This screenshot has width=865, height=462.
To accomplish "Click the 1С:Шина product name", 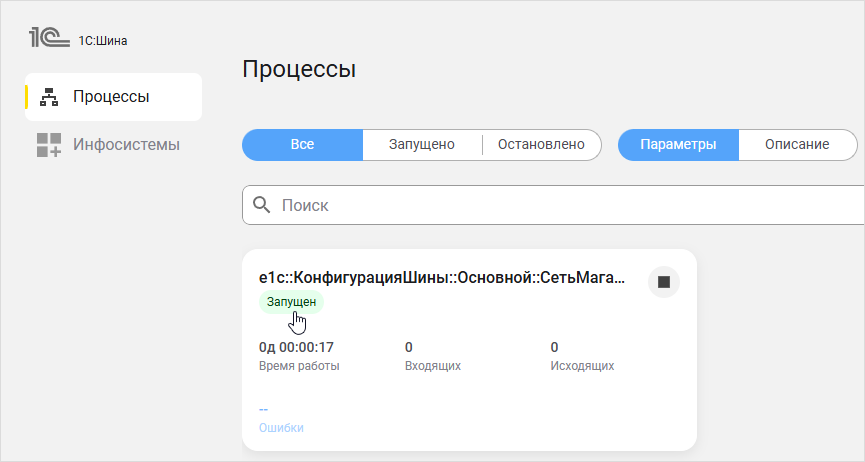I will (103, 41).
